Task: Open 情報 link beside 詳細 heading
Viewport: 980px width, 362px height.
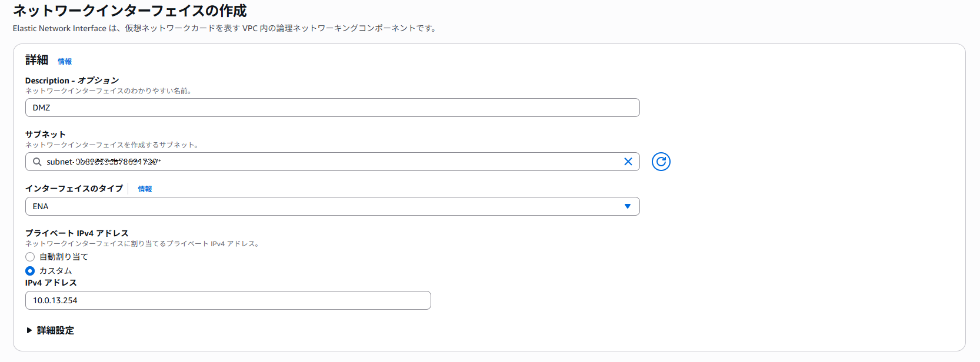Action: [65, 61]
